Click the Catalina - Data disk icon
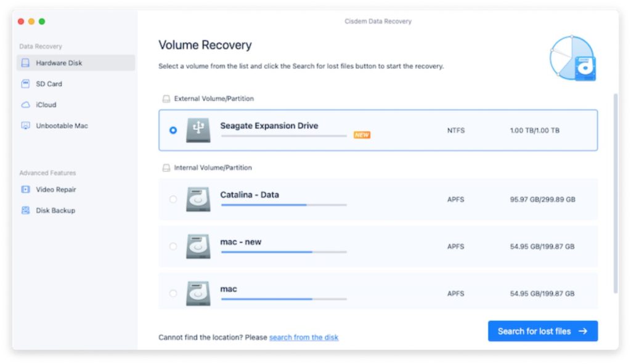Image resolution: width=631 pixels, height=364 pixels. pos(198,200)
